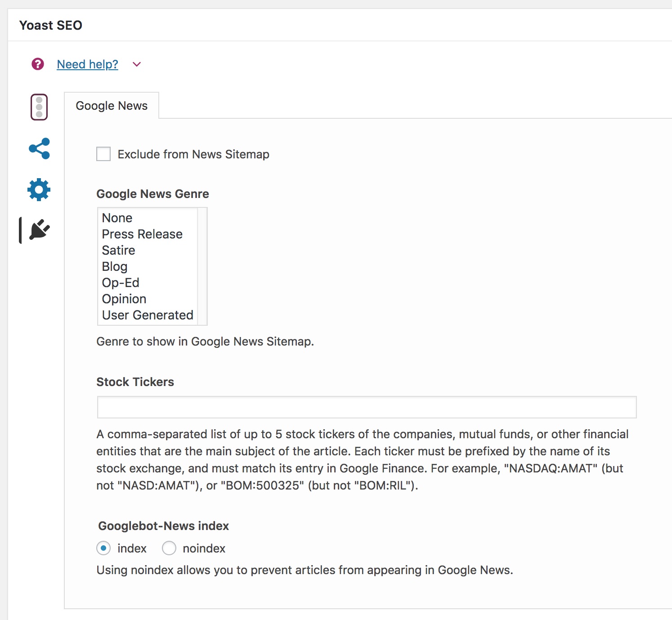
Task: Choose User Generated genre option
Action: 148,315
